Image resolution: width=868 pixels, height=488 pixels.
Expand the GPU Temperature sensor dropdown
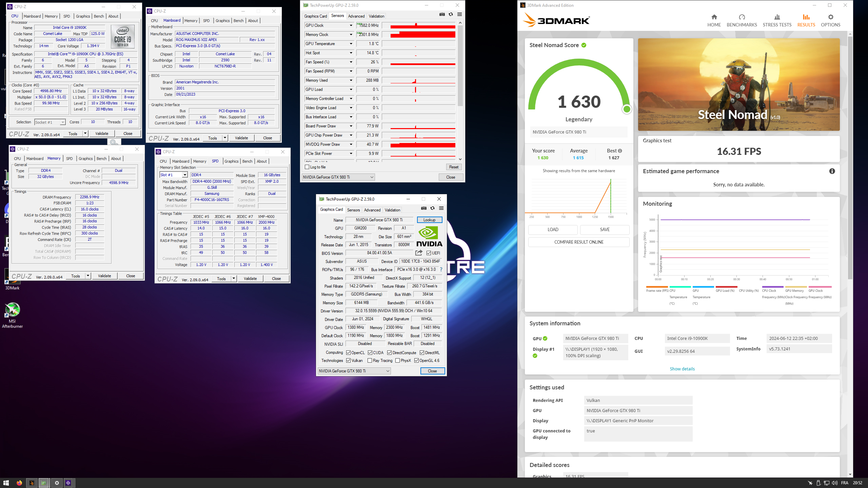pos(351,44)
